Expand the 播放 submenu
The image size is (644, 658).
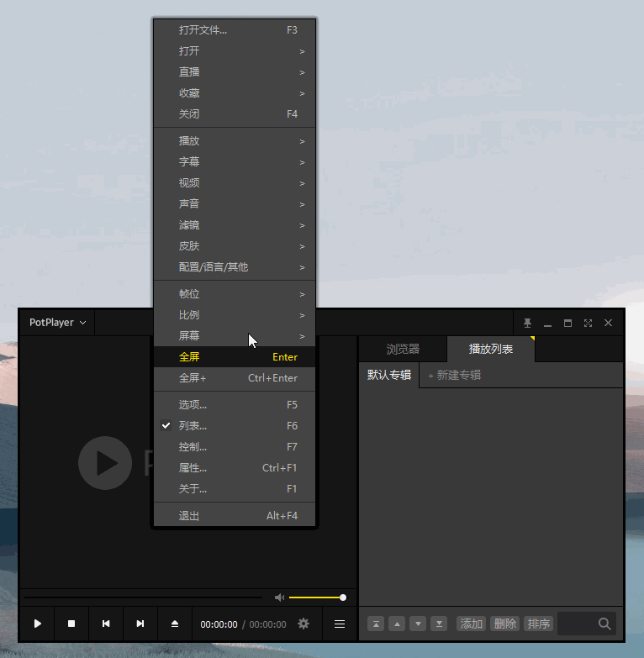point(235,141)
